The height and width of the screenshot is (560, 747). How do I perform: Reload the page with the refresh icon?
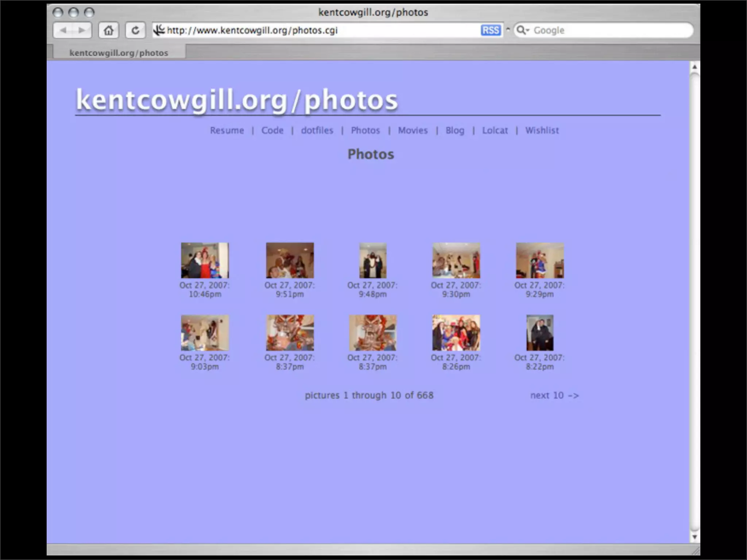(135, 30)
